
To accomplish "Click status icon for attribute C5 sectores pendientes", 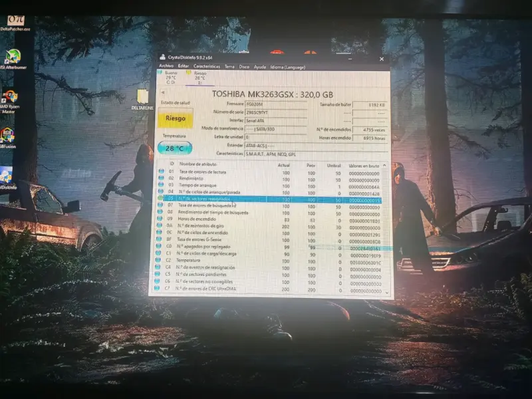I will click(157, 274).
